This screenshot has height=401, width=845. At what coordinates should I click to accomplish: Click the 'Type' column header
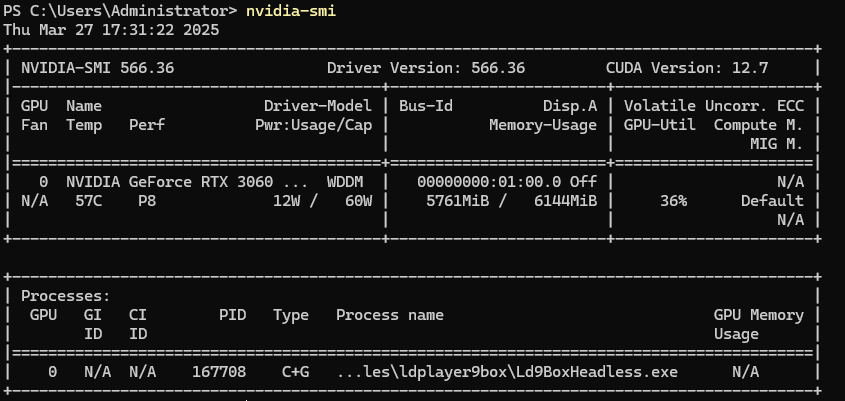click(x=291, y=315)
